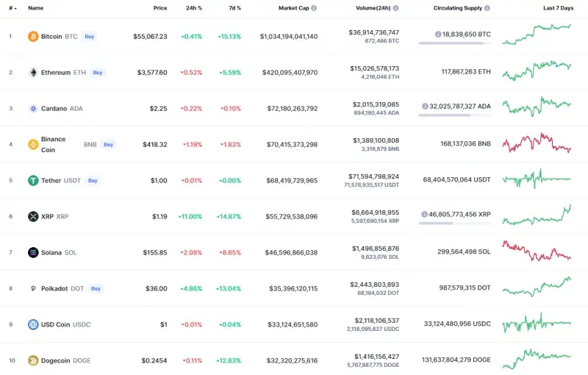Click the Solana coin logo icon

coord(33,252)
